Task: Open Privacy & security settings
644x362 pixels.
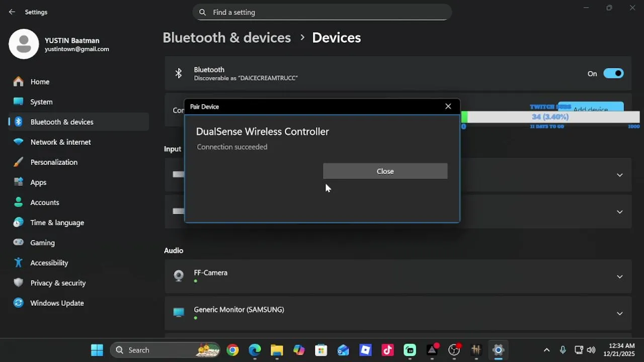Action: tap(78, 283)
